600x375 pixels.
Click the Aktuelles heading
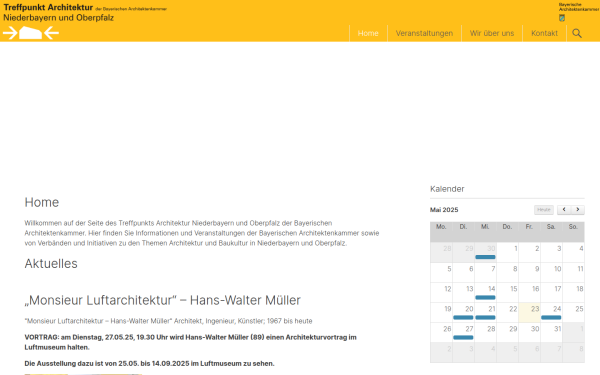tap(51, 264)
